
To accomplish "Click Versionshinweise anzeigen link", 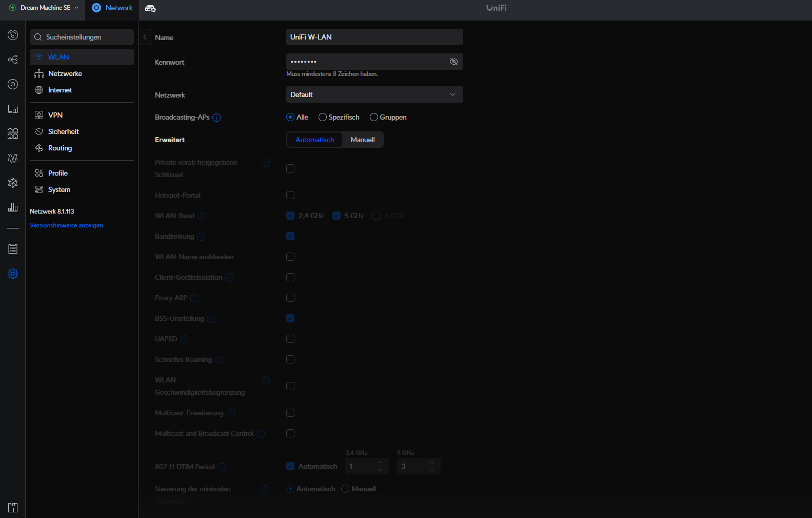I will coord(66,225).
